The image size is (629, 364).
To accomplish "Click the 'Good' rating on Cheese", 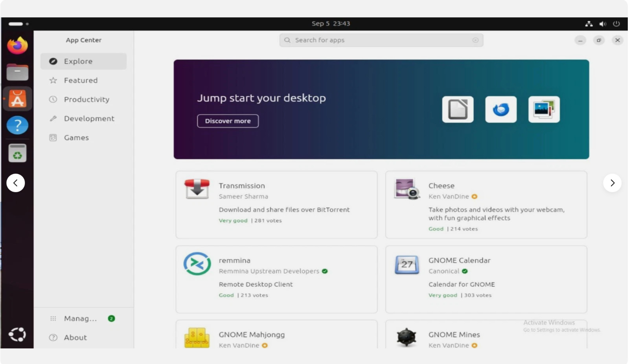I will coord(436,229).
